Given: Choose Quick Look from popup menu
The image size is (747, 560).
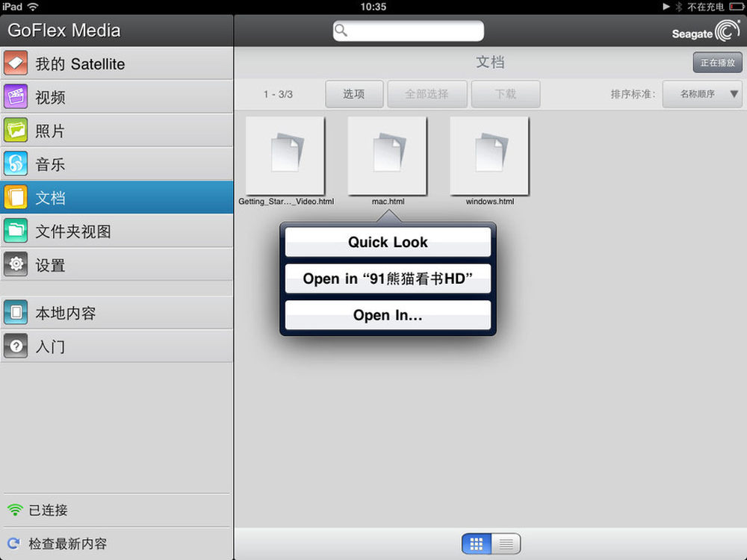Looking at the screenshot, I should pos(388,242).
